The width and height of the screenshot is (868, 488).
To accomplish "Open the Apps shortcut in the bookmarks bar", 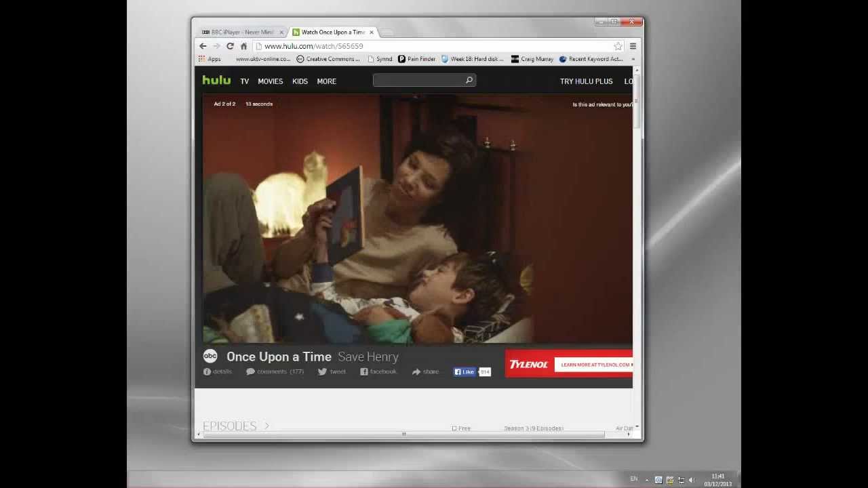I will coord(210,59).
